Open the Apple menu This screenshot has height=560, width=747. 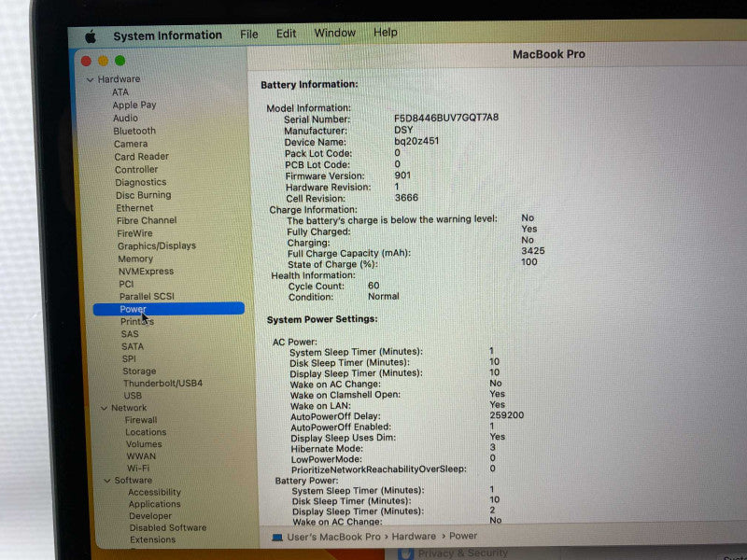click(90, 36)
